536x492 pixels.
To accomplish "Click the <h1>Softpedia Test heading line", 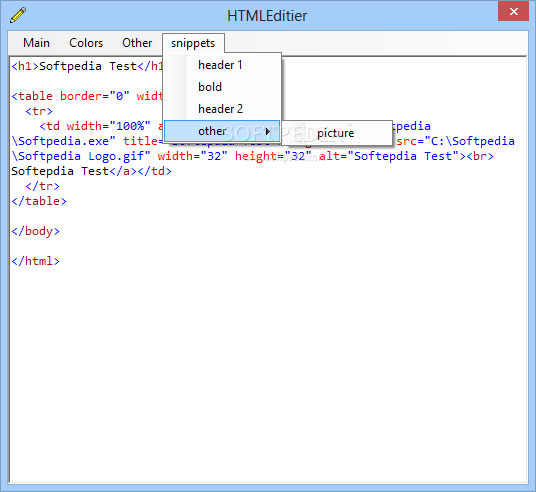I will coord(87,66).
